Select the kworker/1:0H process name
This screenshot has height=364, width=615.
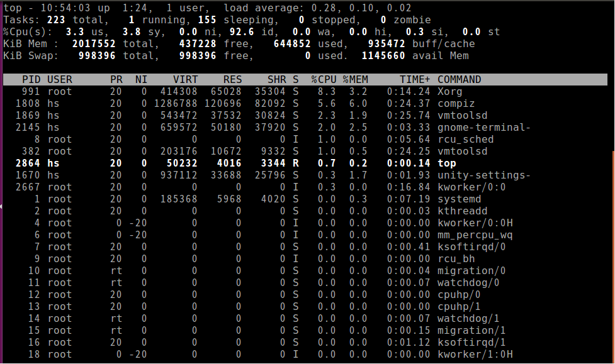(x=475, y=355)
